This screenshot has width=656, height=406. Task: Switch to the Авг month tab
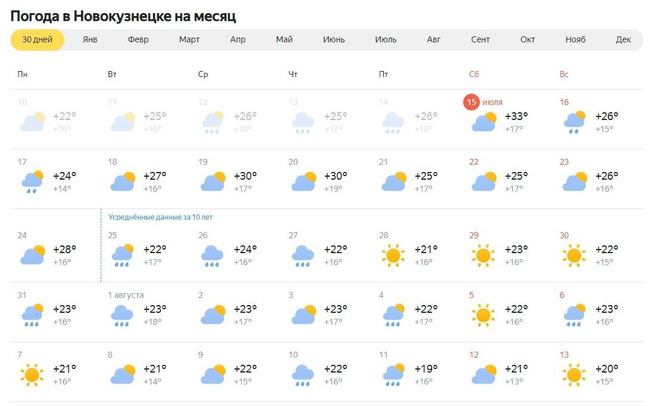(433, 39)
